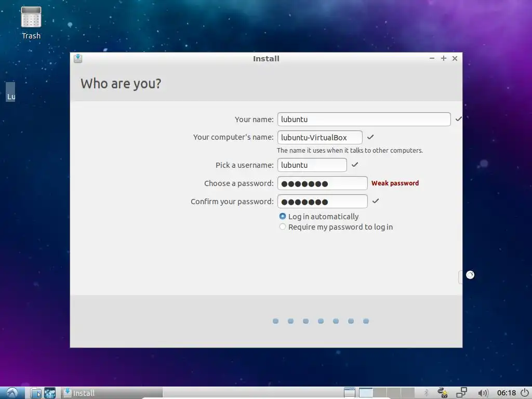Viewport: 532px width, 399px height.
Task: Open the network monitor tray icon
Action: 462,393
